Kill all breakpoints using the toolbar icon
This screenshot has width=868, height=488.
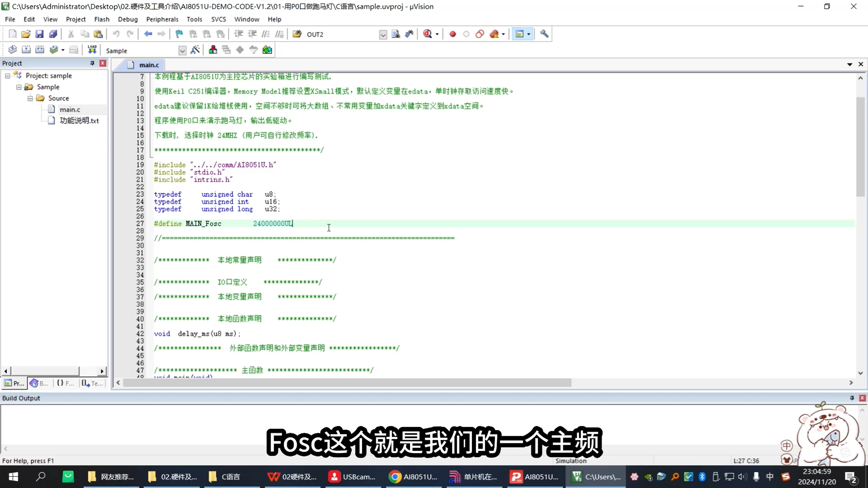494,34
